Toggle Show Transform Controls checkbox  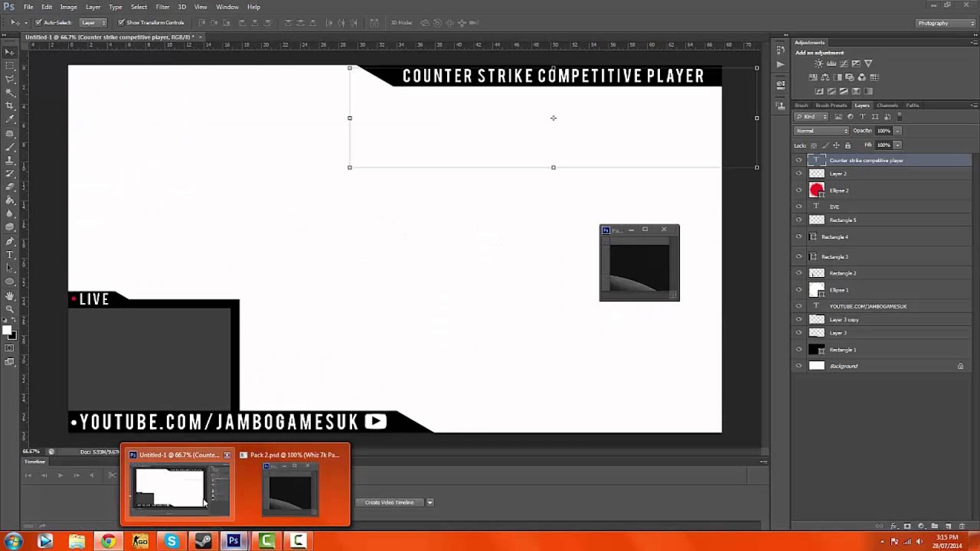[x=121, y=23]
